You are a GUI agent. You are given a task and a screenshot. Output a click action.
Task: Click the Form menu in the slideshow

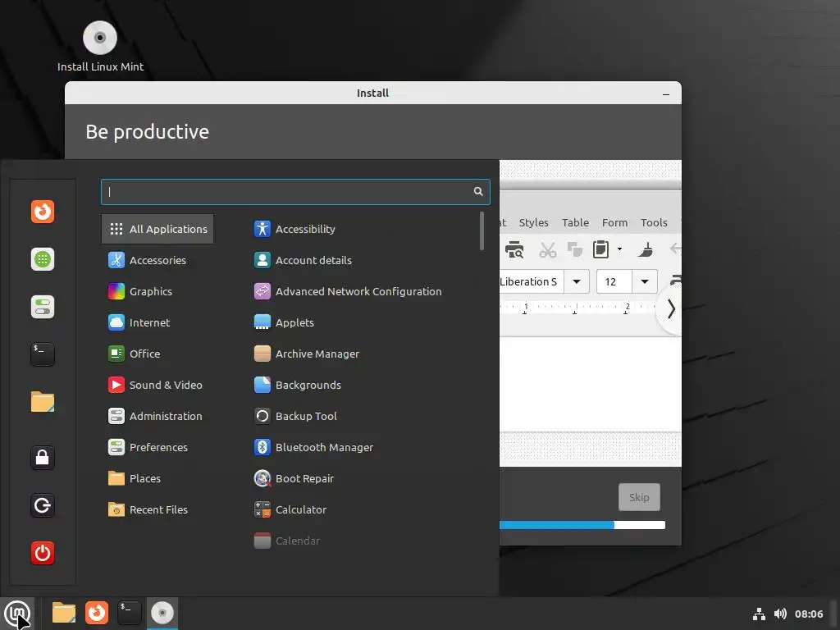(x=614, y=222)
